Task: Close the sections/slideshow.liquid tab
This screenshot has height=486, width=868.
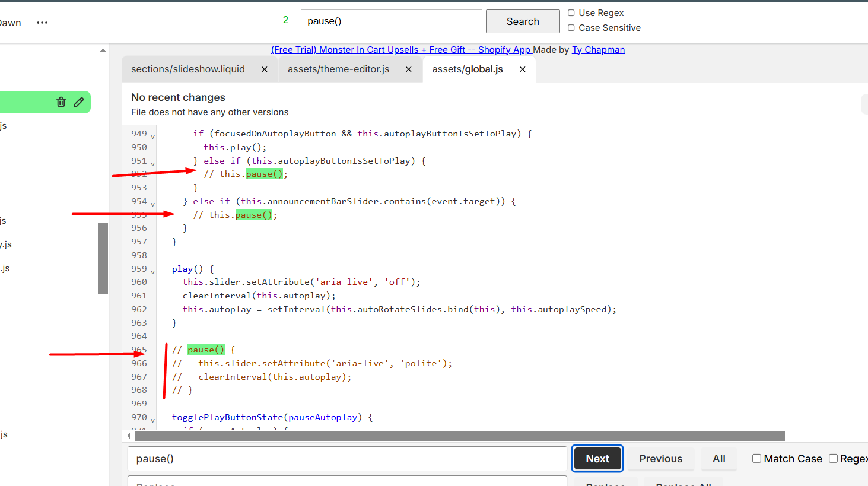Action: (265, 69)
